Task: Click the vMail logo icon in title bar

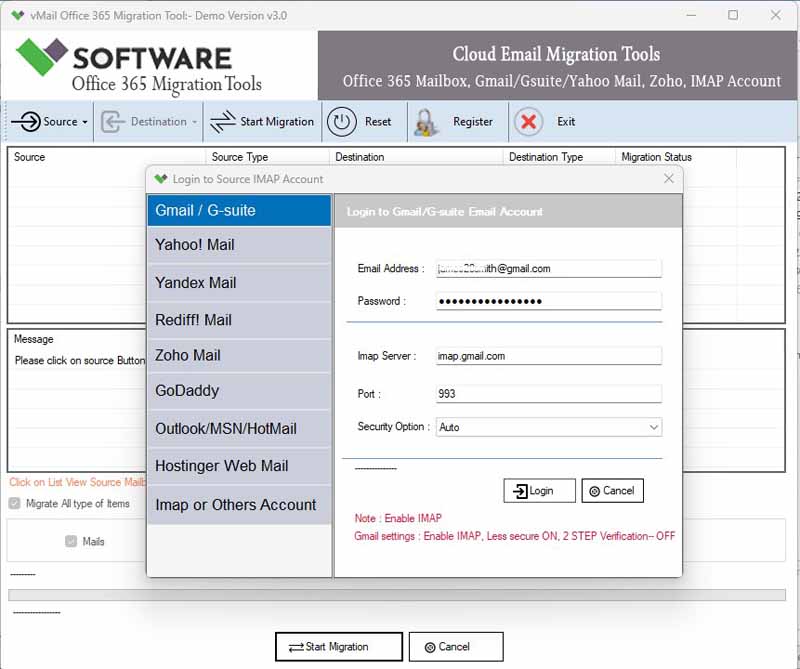Action: 18,15
